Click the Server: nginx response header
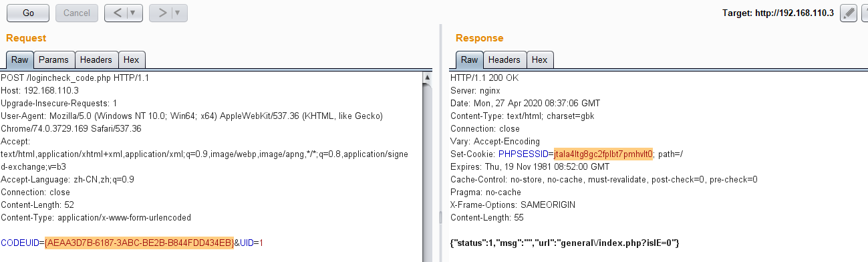Image resolution: width=868 pixels, height=262 pixels. tap(475, 91)
